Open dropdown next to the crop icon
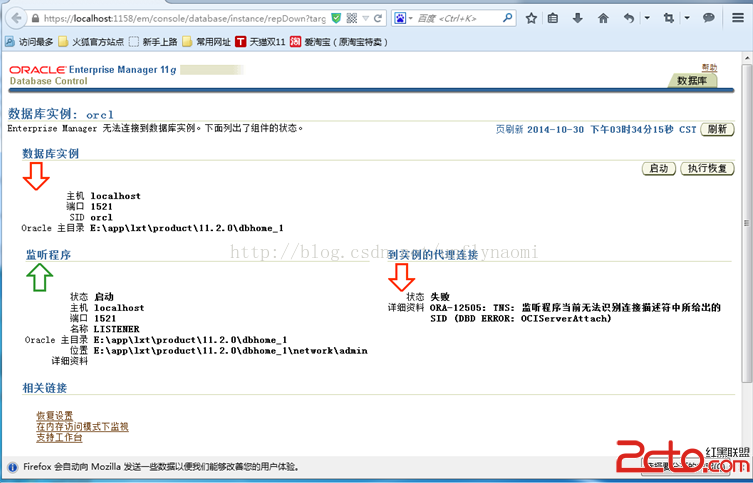The height and width of the screenshot is (483, 753). [x=687, y=18]
